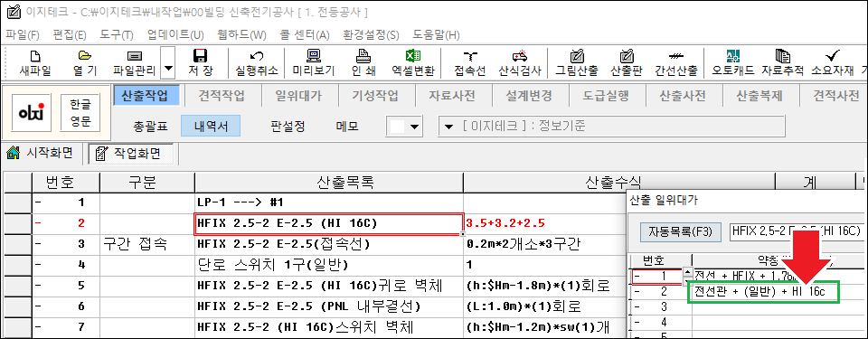This screenshot has width=868, height=339.
Task: Toggle the 내역서 view button
Action: pos(211,127)
